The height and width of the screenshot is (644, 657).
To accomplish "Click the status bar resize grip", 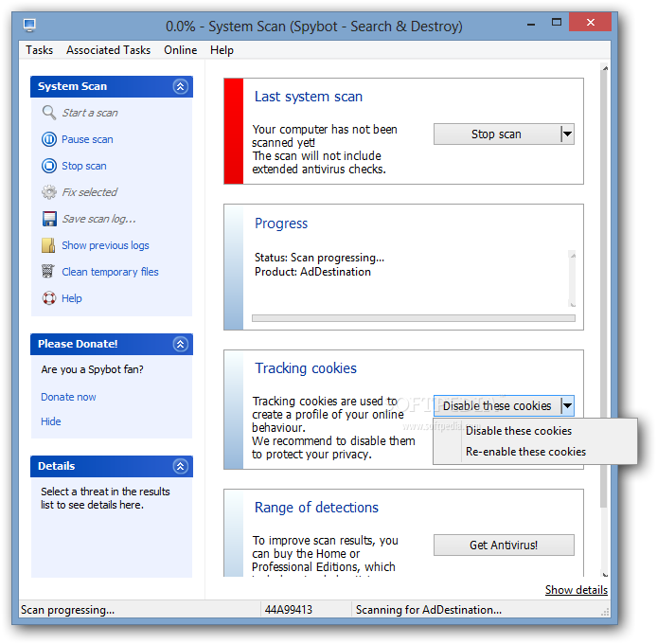I will click(605, 612).
